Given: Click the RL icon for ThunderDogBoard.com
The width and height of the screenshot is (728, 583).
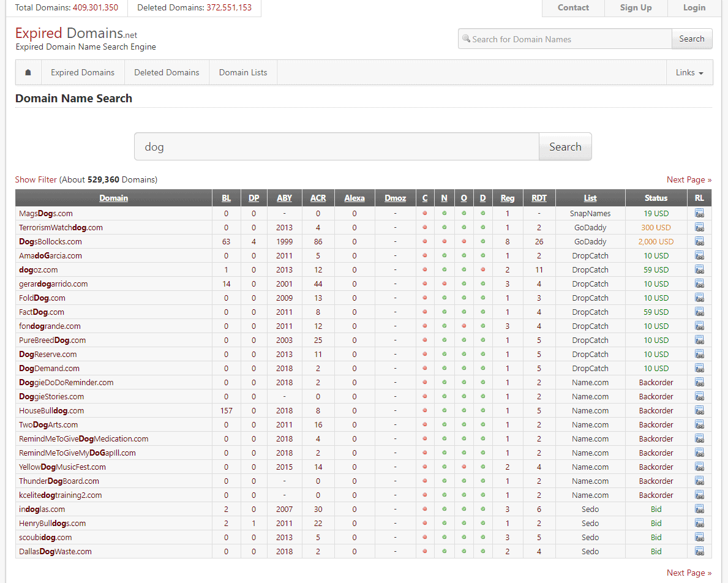Looking at the screenshot, I should point(699,481).
